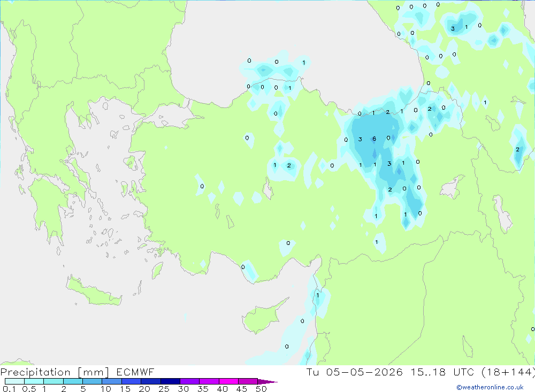Click the '25' legend scale label

[164, 389]
